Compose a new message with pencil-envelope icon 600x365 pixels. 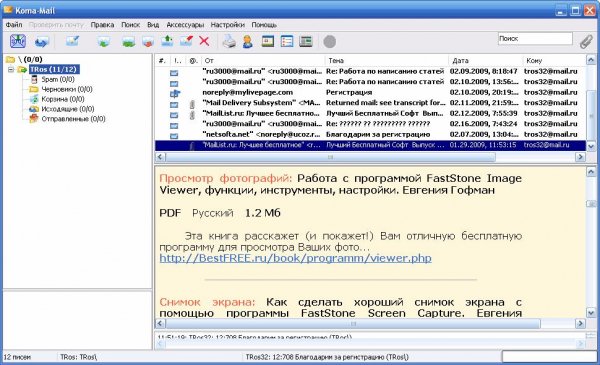72,41
